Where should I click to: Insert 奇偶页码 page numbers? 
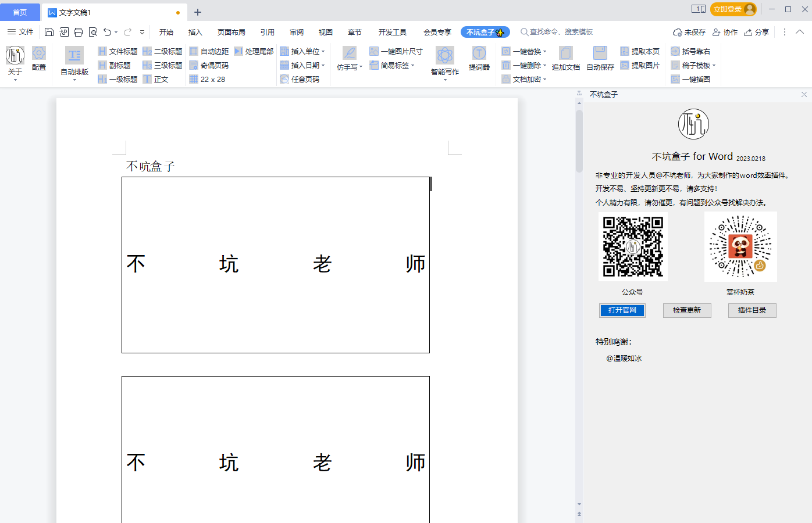pos(209,65)
